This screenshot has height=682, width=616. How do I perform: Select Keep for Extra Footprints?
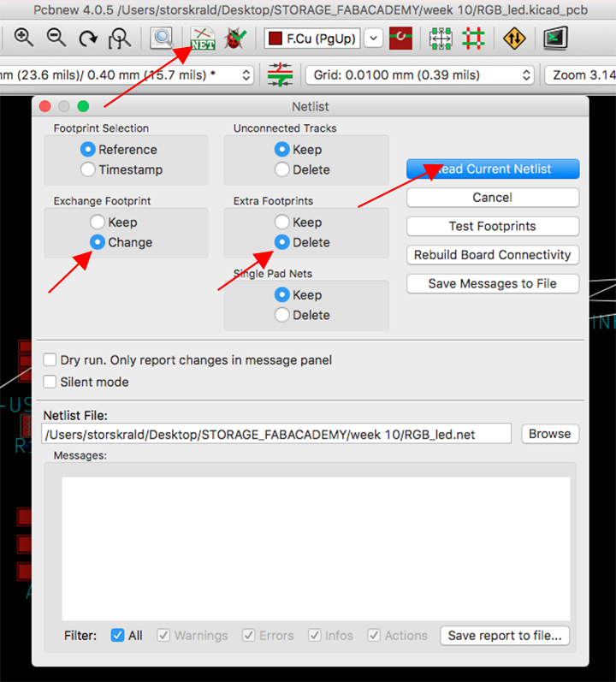click(x=281, y=222)
